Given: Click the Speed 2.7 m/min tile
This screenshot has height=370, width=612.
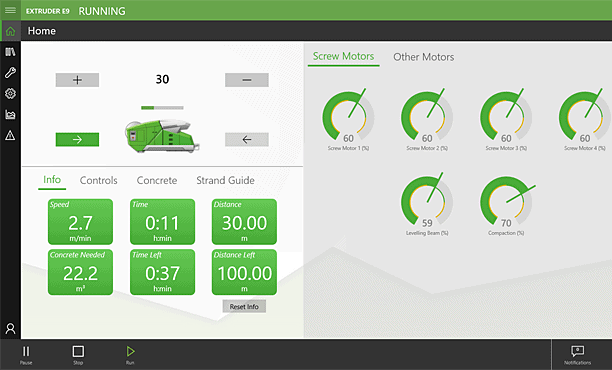Looking at the screenshot, I should (x=80, y=222).
